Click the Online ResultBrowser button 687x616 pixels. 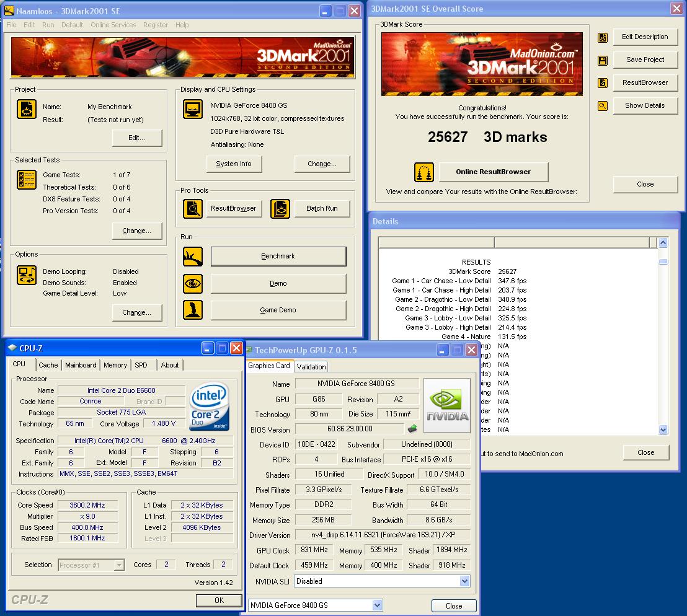494,172
